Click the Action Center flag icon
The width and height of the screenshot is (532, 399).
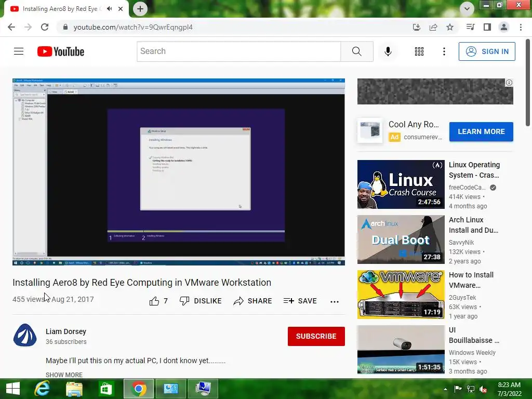click(458, 389)
